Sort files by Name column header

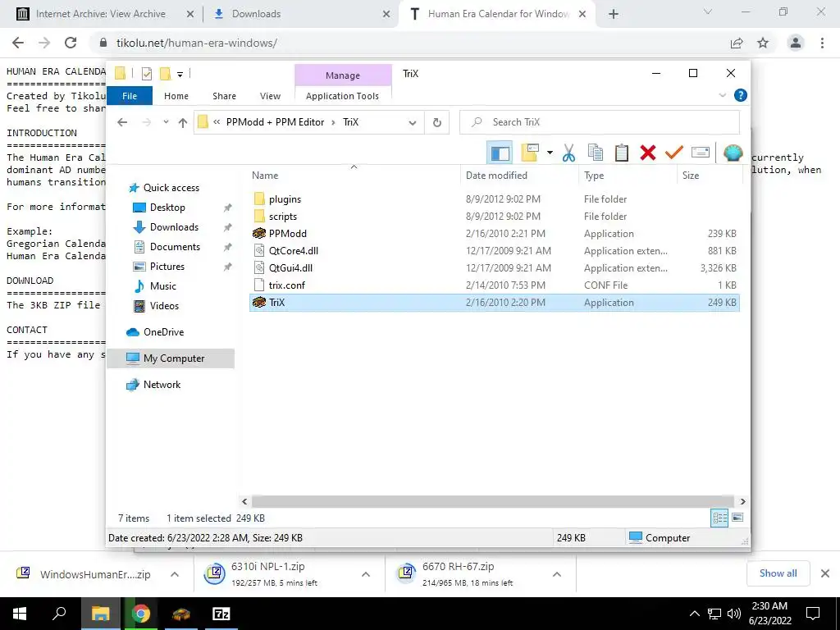[265, 176]
